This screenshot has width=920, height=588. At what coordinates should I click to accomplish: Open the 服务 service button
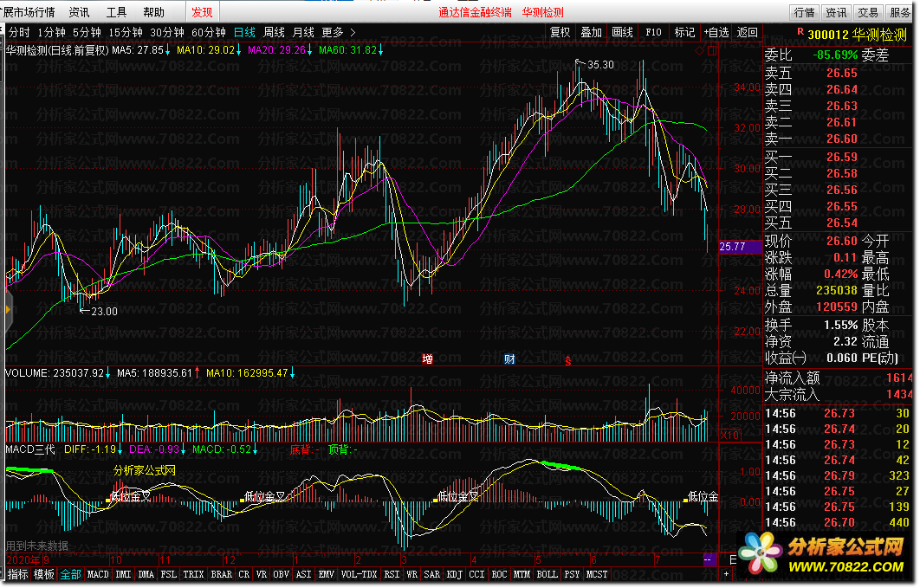tap(899, 12)
